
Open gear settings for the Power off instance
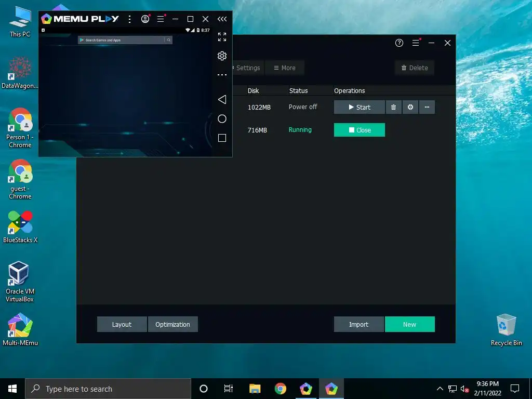click(410, 107)
